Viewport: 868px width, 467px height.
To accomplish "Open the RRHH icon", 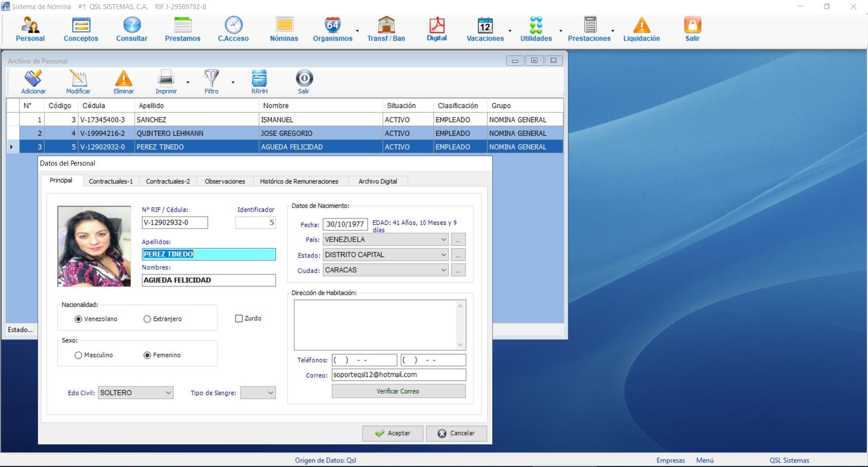I will pos(259,82).
